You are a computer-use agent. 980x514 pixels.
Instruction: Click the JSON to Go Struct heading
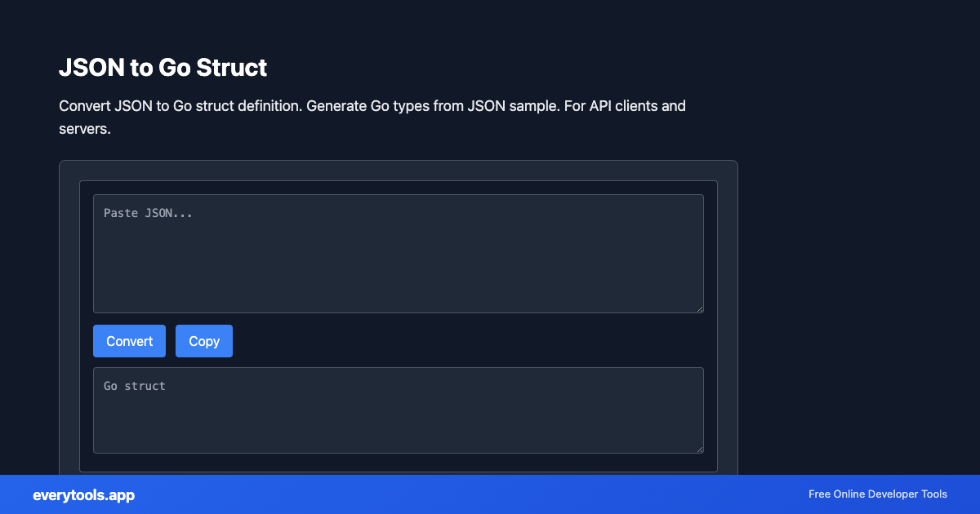pyautogui.click(x=163, y=69)
